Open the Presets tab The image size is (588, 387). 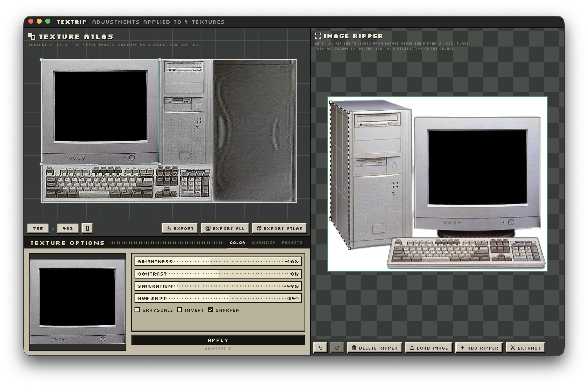[x=292, y=243]
